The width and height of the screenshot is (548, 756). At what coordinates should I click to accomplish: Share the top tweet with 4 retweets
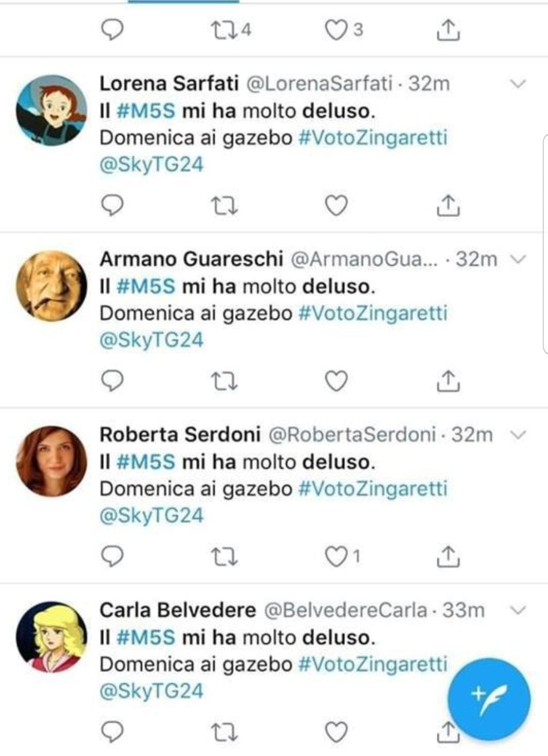448,30
